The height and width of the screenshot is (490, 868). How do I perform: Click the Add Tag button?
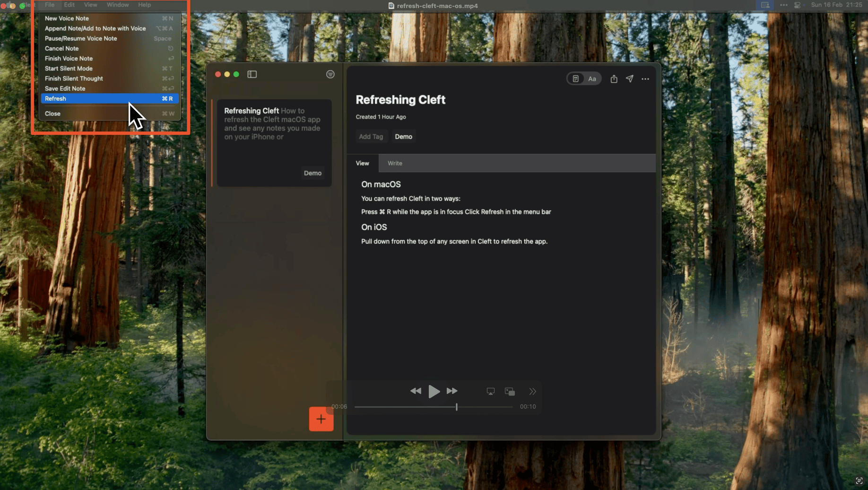(372, 136)
